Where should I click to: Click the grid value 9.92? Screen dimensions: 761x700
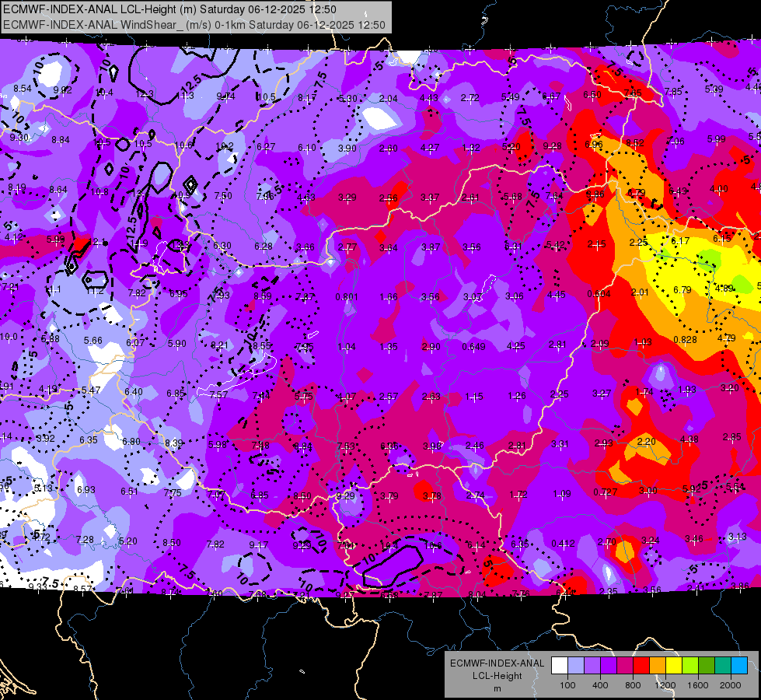[x=63, y=90]
